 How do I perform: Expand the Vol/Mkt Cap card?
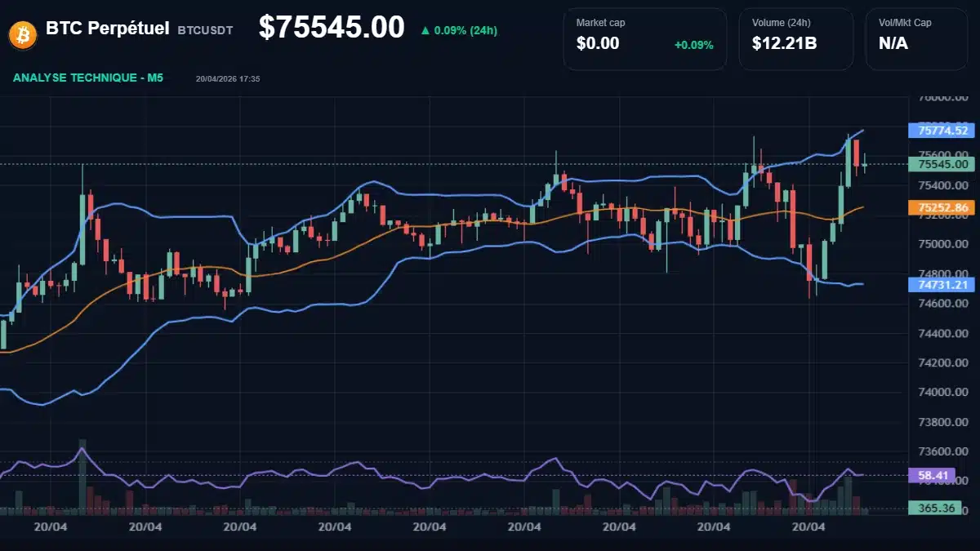click(x=916, y=38)
